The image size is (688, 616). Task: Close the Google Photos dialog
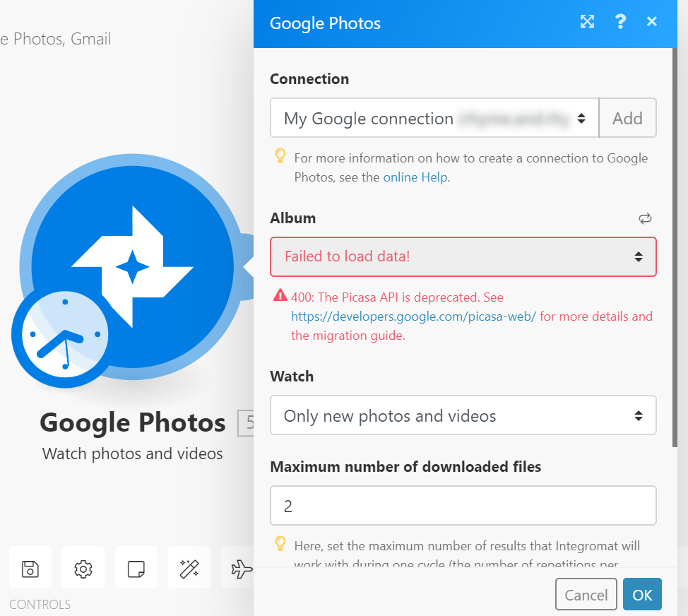[651, 21]
